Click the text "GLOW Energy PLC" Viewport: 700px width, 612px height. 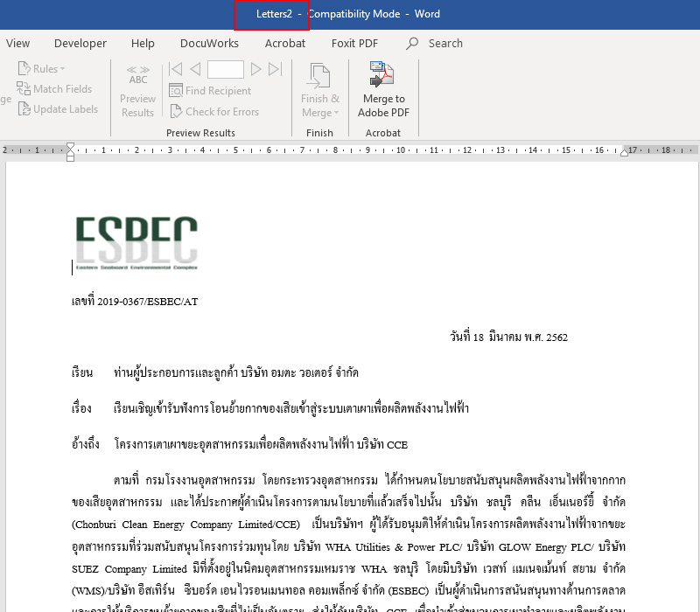[544, 547]
